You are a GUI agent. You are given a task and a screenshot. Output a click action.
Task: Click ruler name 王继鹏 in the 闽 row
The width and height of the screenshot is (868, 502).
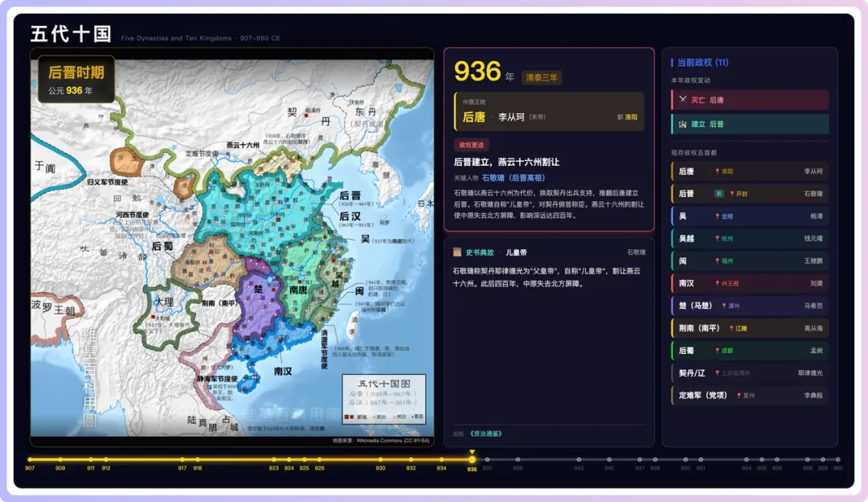(813, 261)
